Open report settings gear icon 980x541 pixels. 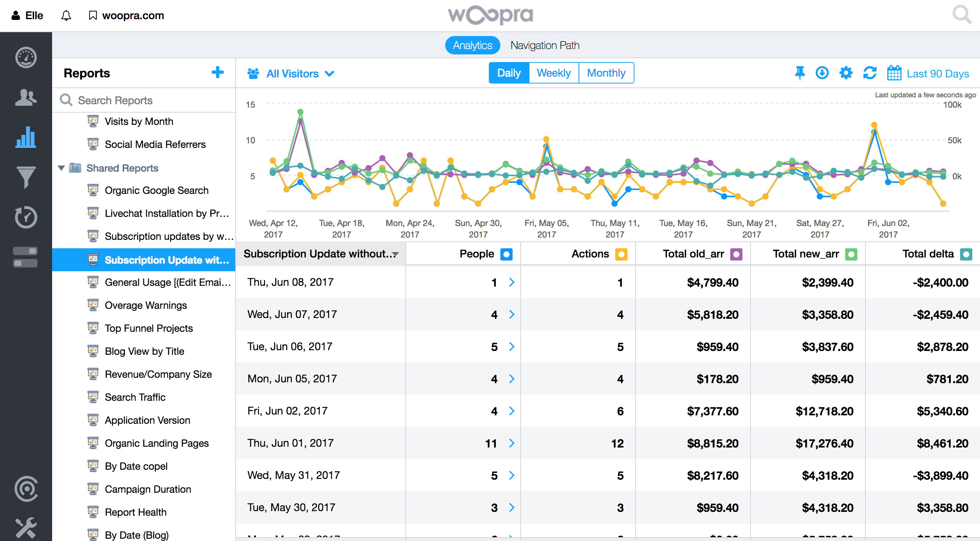click(846, 73)
